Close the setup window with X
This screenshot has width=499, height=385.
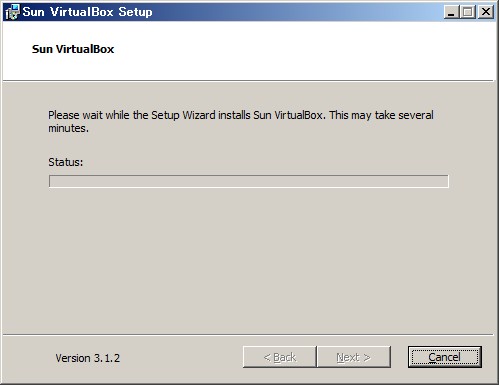(x=486, y=12)
